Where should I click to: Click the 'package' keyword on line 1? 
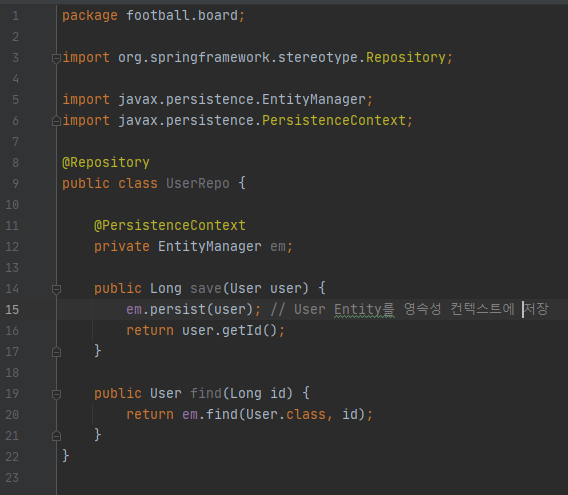click(x=90, y=16)
